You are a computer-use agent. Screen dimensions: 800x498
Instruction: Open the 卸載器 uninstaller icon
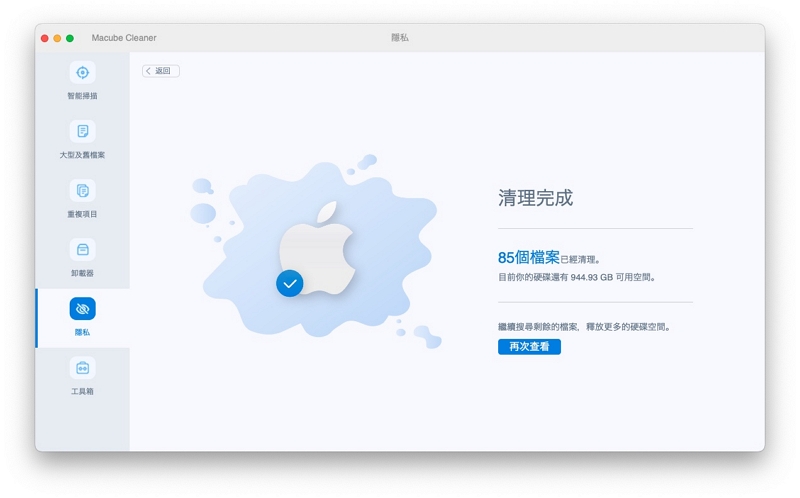[x=82, y=250]
